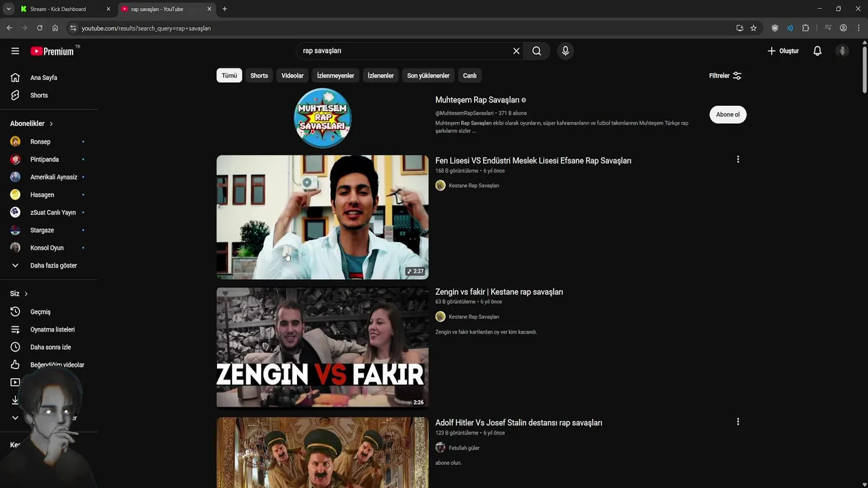The width and height of the screenshot is (868, 488).
Task: Start voice search with microphone icon
Action: tap(566, 51)
